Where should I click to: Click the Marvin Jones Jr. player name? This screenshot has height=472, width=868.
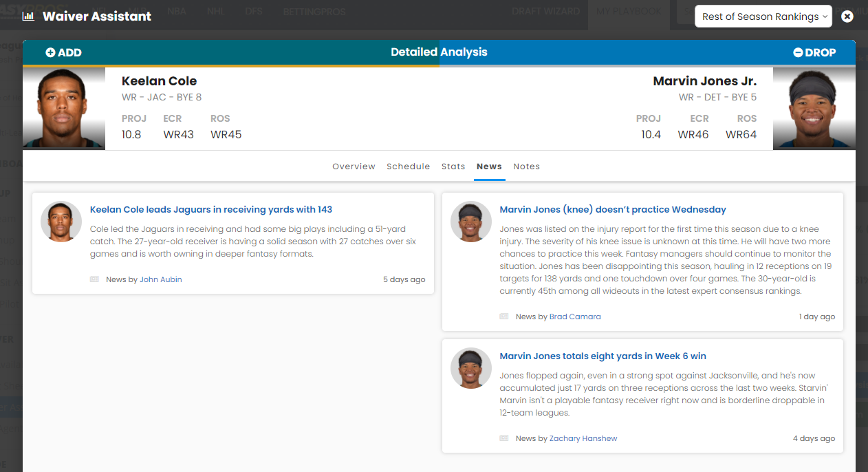pos(705,81)
